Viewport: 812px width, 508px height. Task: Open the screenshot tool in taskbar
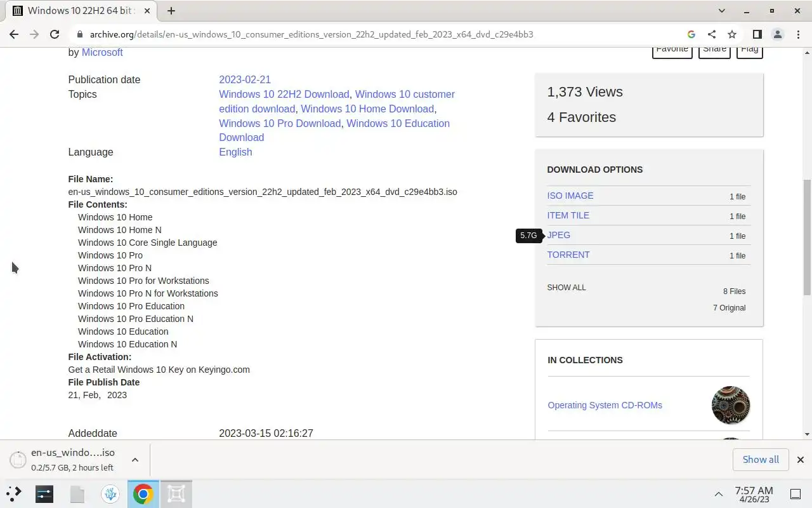176,493
